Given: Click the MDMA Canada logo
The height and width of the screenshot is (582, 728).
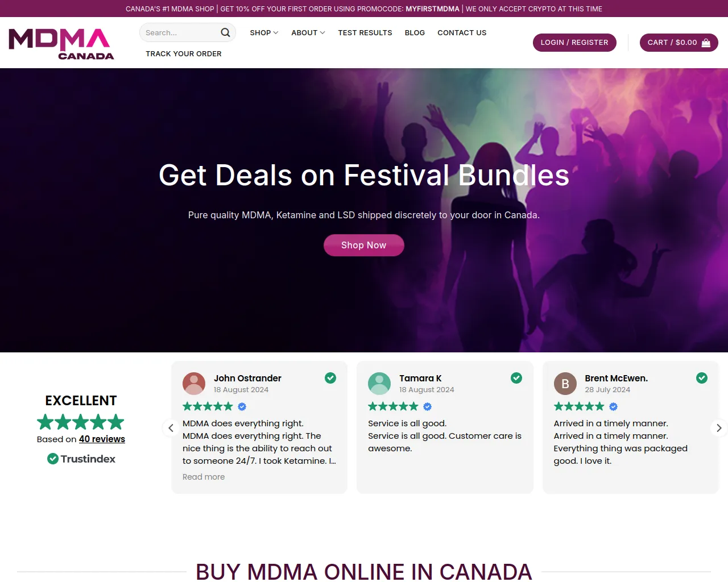Looking at the screenshot, I should [x=61, y=44].
